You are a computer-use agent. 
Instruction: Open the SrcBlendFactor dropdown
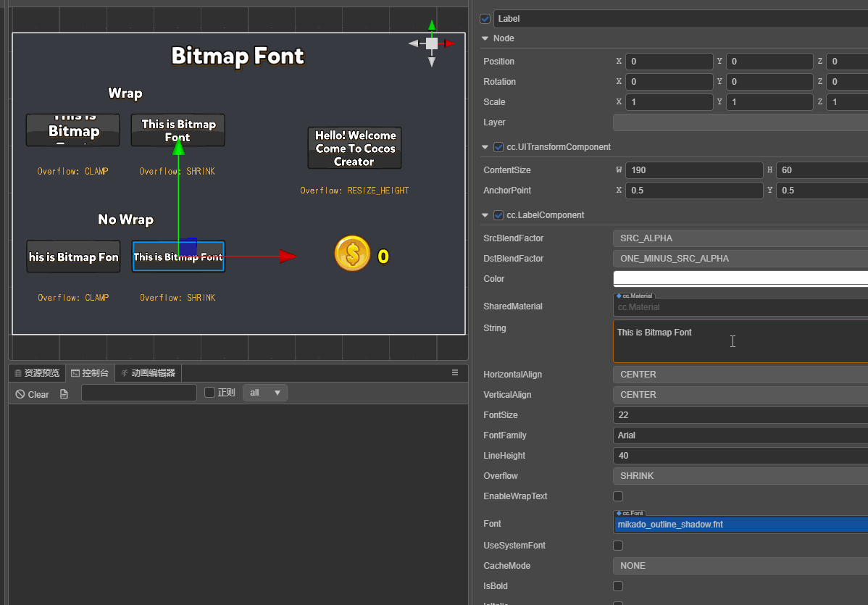tap(740, 238)
